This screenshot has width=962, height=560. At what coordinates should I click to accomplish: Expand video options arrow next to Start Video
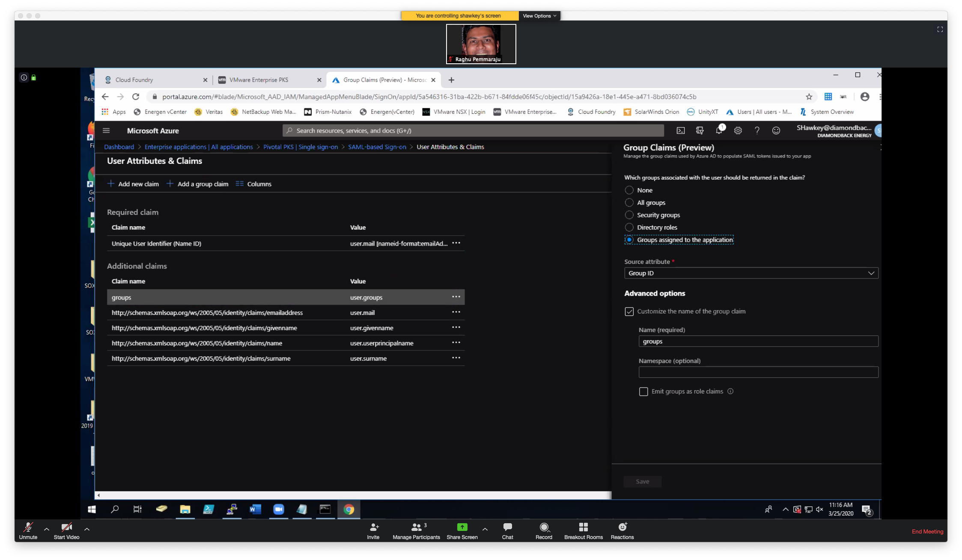pyautogui.click(x=87, y=530)
